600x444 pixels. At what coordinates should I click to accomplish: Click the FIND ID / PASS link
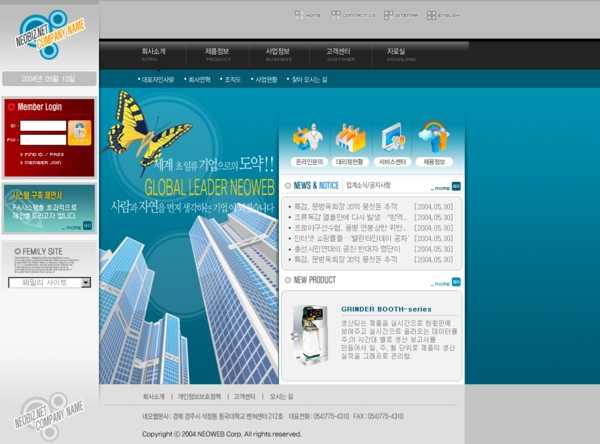(42, 154)
